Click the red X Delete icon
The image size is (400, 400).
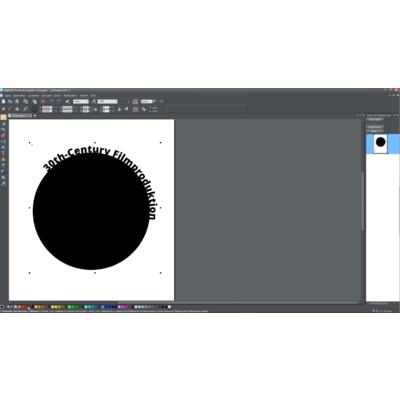tap(43, 101)
